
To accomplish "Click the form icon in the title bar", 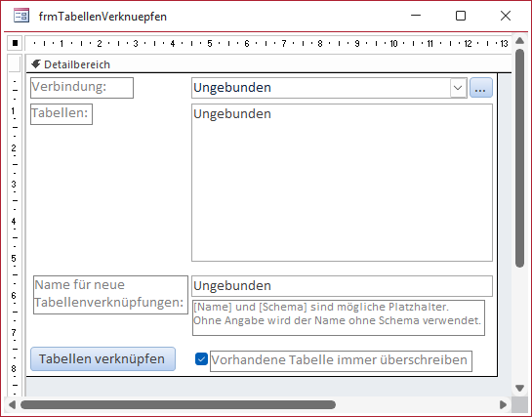I will pos(21,16).
